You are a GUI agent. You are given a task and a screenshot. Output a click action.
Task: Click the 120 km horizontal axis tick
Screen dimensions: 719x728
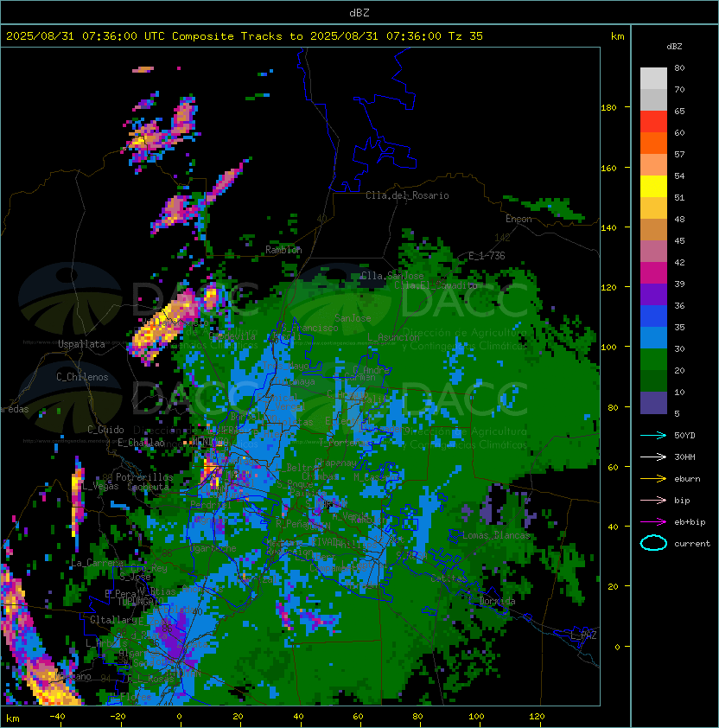[x=537, y=717]
